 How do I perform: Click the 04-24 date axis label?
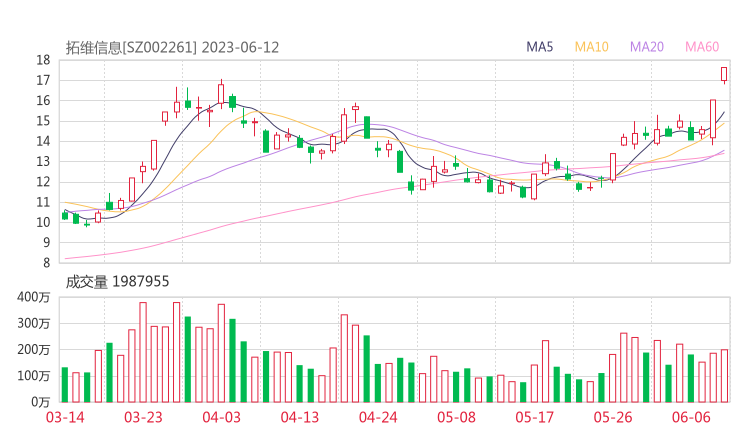(378, 417)
